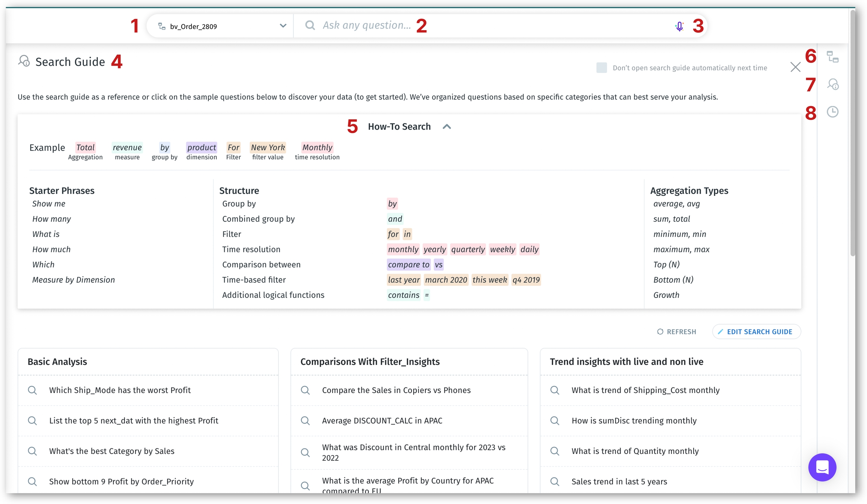This screenshot has height=504, width=867.
Task: Click the search guide icon in right sidebar
Action: tap(832, 84)
